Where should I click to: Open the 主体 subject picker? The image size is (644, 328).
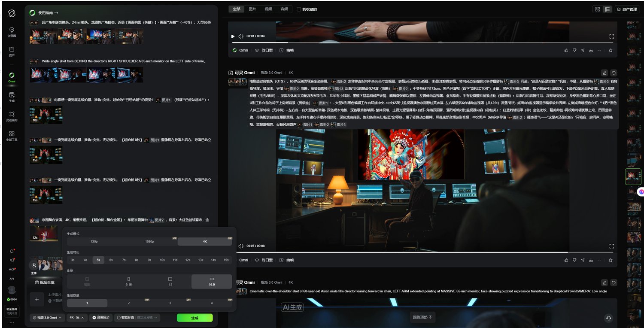click(34, 267)
